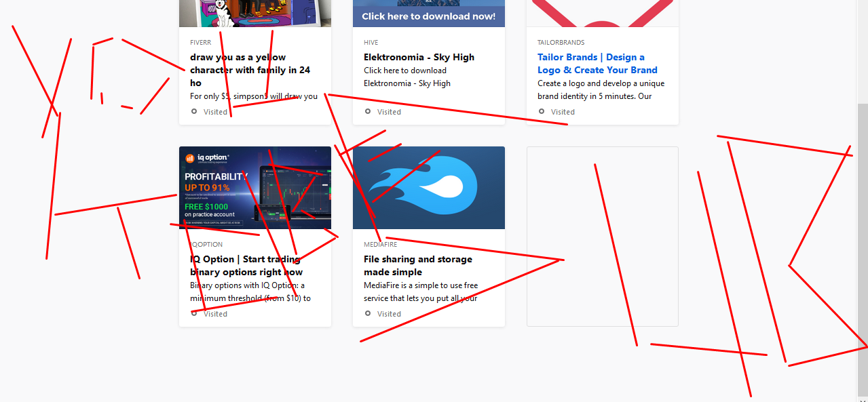Click the scrollbar down arrow
Image resolution: width=868 pixels, height=402 pixels.
[863, 399]
